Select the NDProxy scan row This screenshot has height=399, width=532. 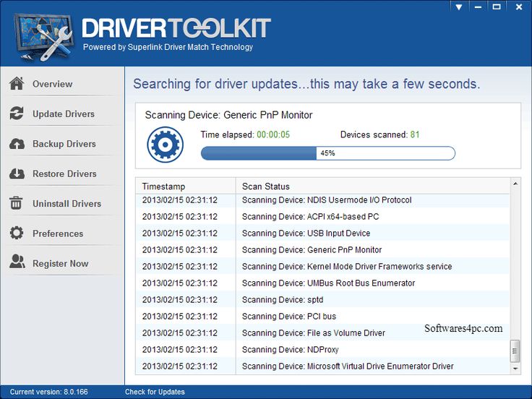pyautogui.click(x=322, y=349)
